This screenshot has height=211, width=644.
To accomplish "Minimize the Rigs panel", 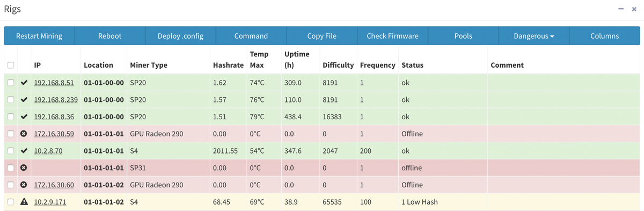I will (621, 9).
